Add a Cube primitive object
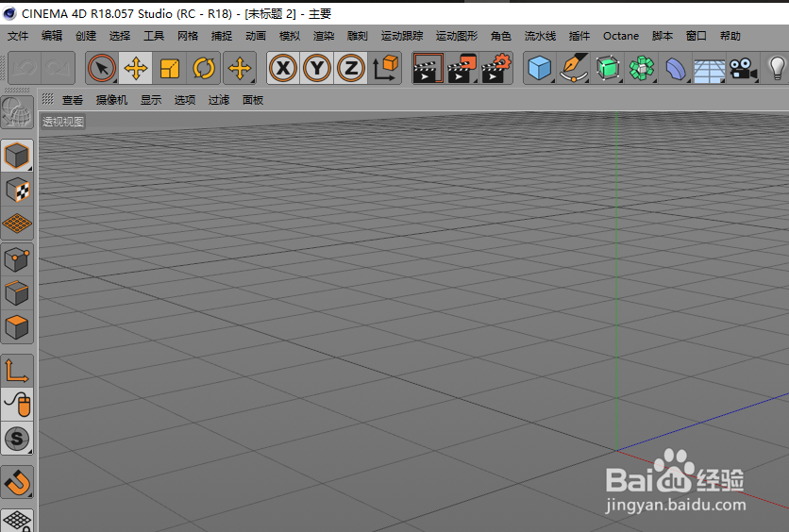 click(540, 68)
